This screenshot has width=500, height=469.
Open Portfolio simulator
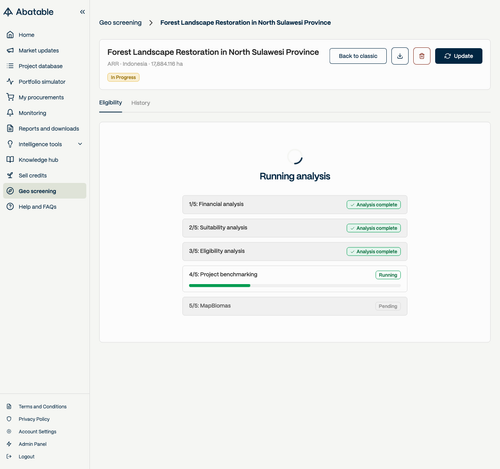(x=45, y=82)
